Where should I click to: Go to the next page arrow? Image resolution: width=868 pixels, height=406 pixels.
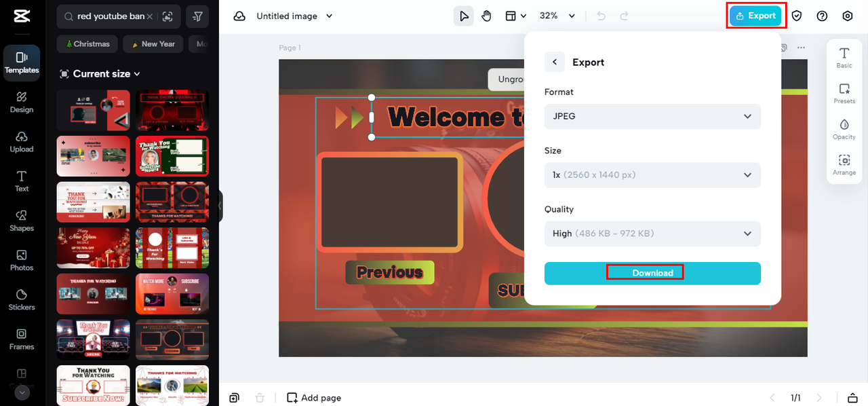click(819, 398)
